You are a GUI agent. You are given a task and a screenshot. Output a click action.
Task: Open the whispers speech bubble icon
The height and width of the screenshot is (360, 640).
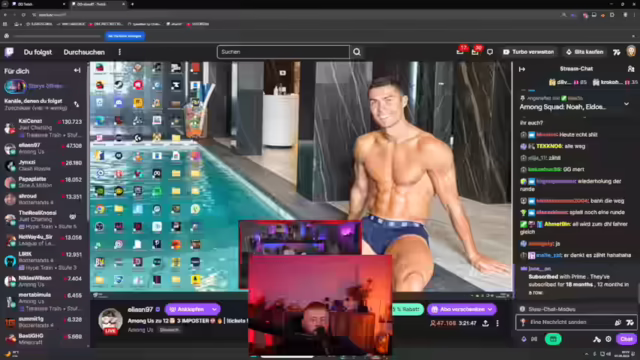tap(490, 52)
